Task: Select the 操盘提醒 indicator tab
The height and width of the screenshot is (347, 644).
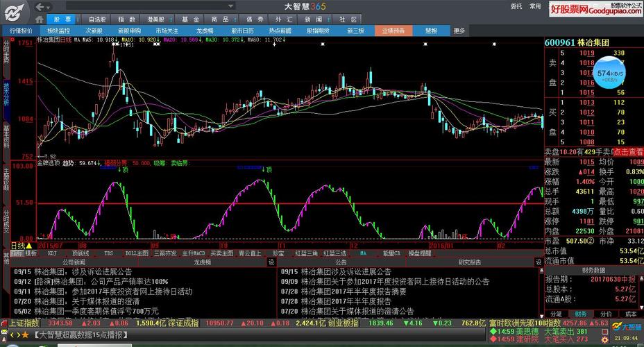Action: (x=420, y=253)
